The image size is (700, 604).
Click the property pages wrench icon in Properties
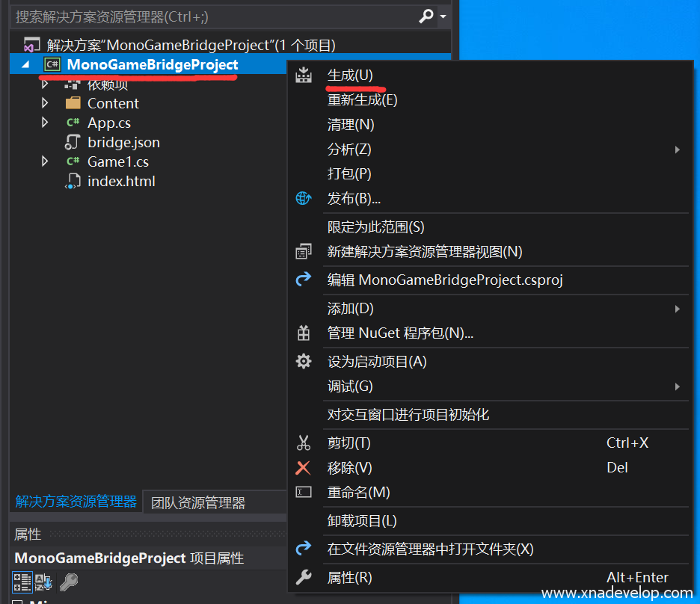(68, 582)
